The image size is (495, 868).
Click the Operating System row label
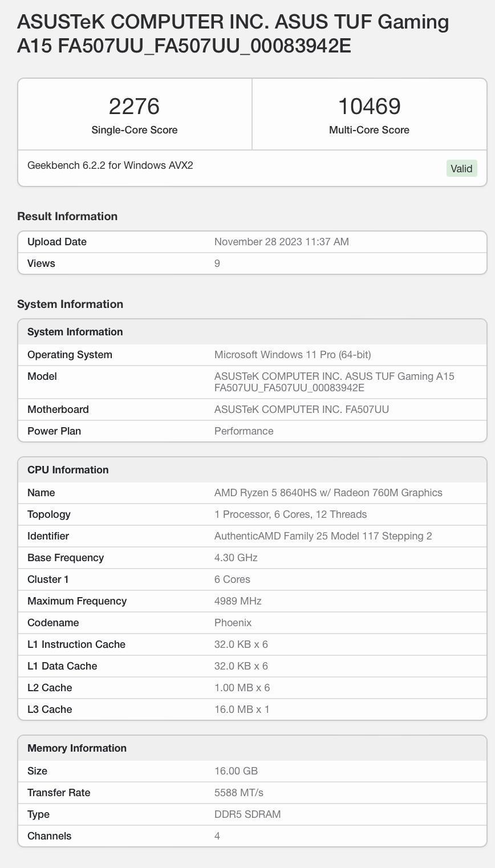(70, 355)
